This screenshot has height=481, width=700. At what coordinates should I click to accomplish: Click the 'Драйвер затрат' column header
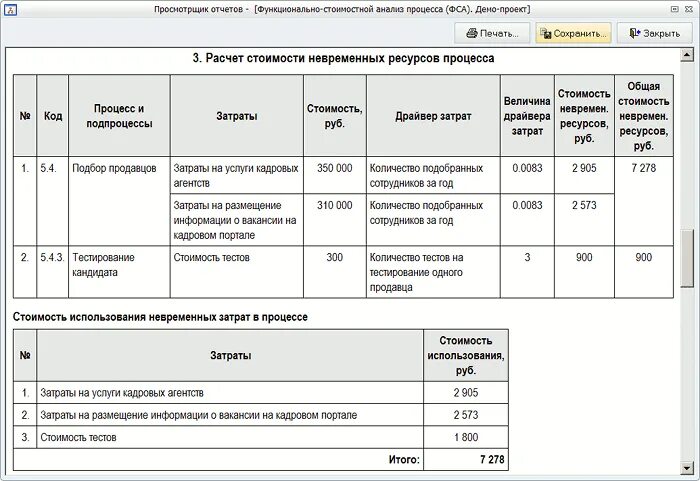(x=433, y=116)
